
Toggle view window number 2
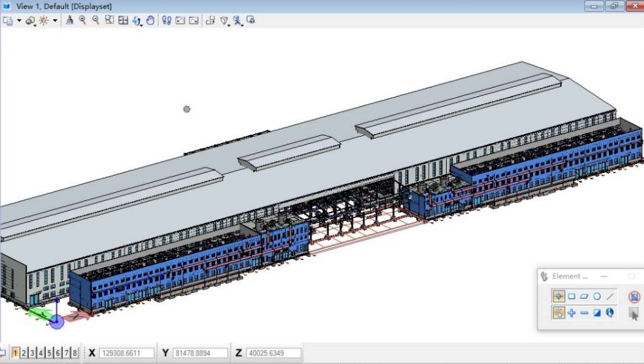click(24, 353)
